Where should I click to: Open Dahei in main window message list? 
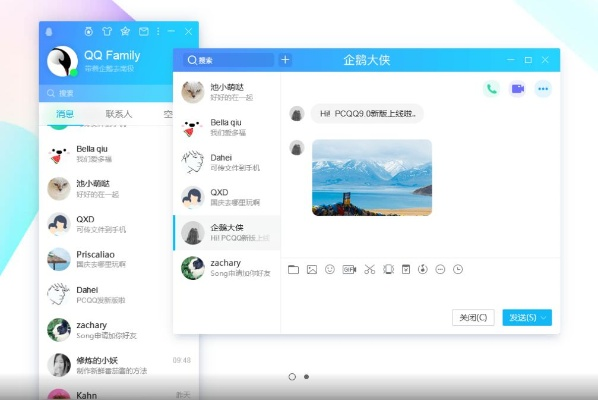point(106,294)
